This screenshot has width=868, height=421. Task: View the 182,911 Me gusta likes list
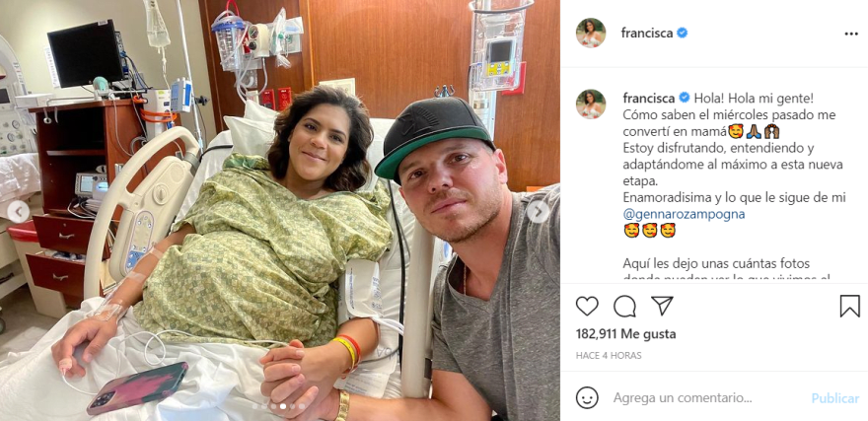[x=625, y=334]
